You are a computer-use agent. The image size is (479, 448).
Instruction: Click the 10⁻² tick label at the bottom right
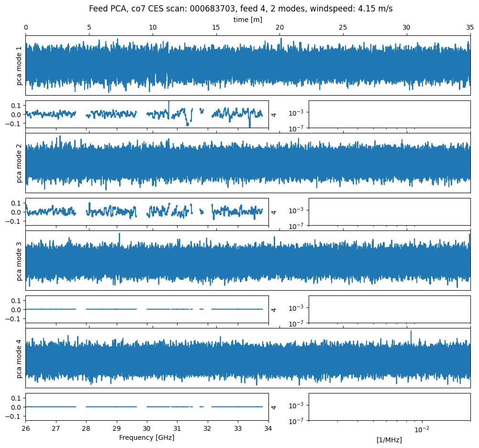click(421, 429)
